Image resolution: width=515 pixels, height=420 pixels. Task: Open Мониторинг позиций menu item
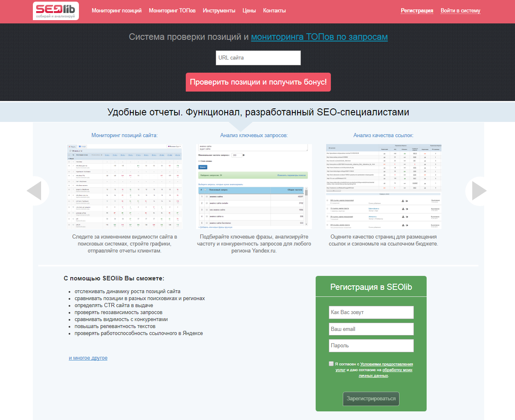pos(117,11)
